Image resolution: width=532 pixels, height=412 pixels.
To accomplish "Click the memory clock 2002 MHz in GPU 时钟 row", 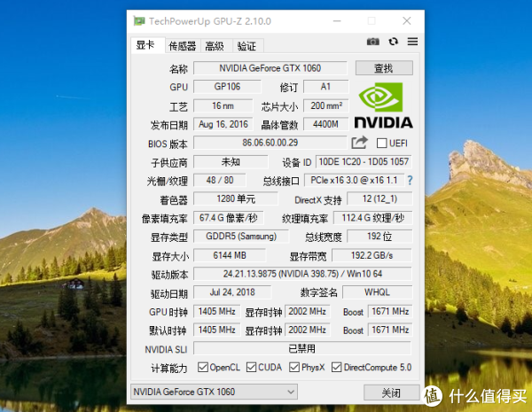I will pos(308,311).
